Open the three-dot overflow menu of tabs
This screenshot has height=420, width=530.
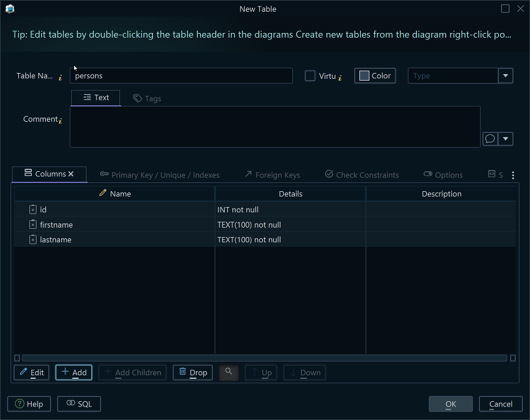pos(513,175)
